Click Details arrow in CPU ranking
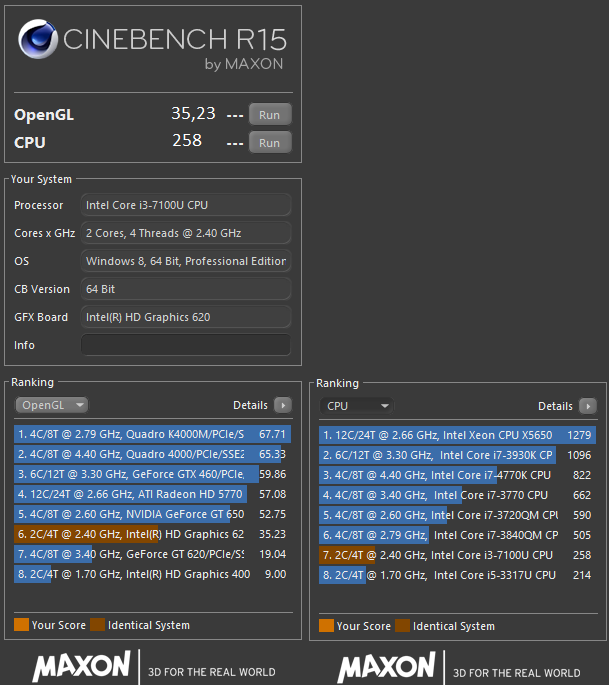Viewport: 609px width, 685px height. click(587, 406)
